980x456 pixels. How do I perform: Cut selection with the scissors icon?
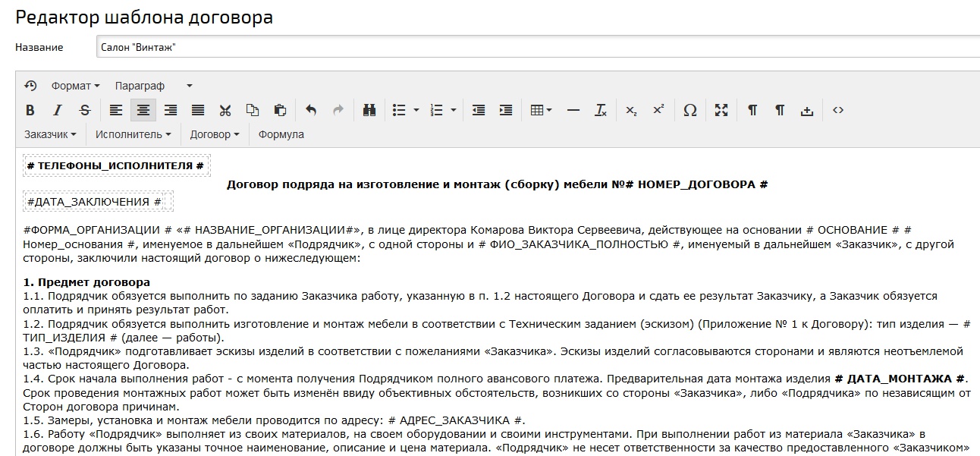pos(225,111)
